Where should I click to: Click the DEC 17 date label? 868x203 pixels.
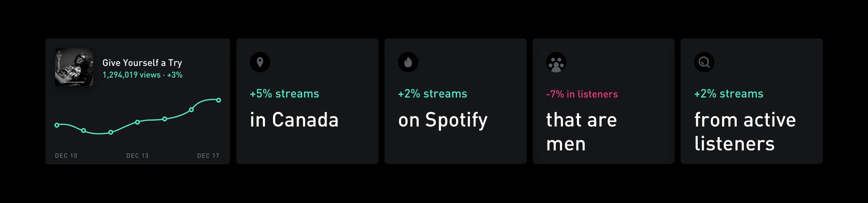coord(208,156)
